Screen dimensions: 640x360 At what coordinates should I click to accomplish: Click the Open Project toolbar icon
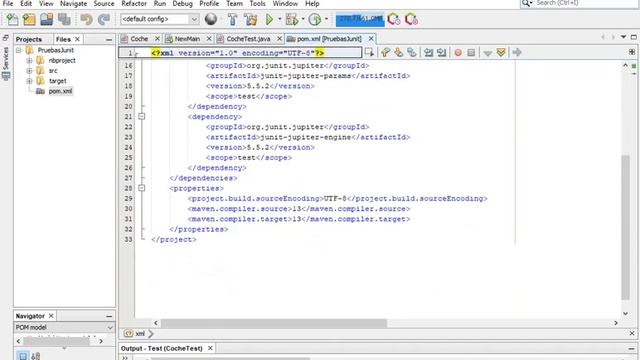pyautogui.click(x=47, y=19)
